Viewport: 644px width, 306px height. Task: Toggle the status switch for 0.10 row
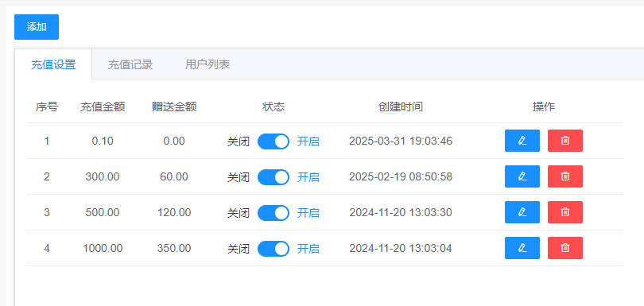click(274, 141)
